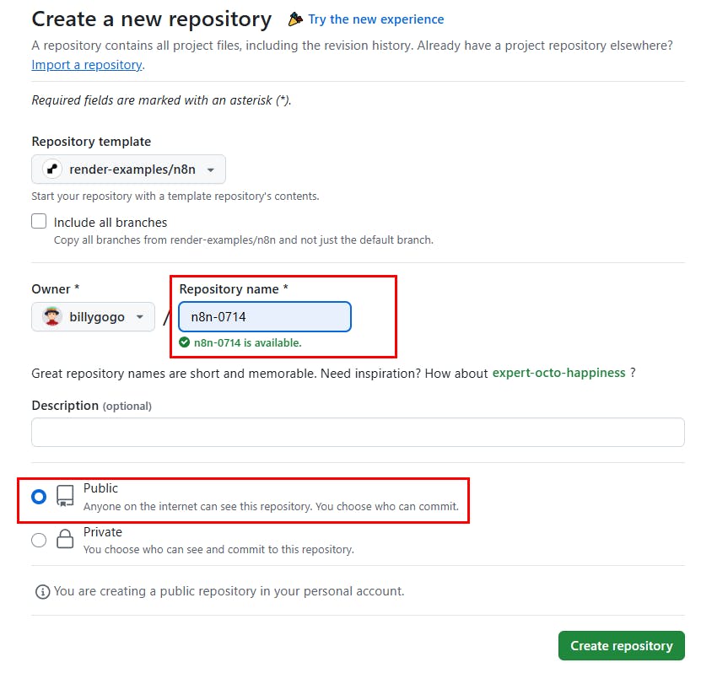The width and height of the screenshot is (728, 700).
Task: Click the green availability checkmark icon
Action: coord(185,342)
